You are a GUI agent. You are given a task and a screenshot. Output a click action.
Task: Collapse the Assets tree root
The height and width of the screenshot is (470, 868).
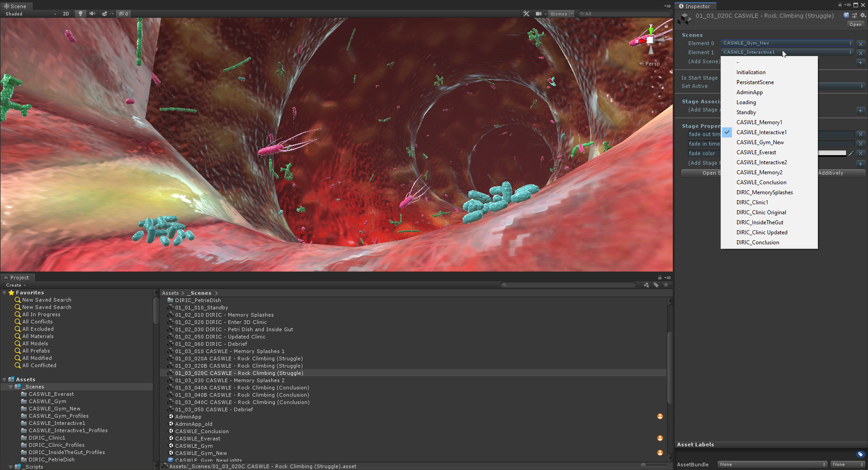point(5,379)
